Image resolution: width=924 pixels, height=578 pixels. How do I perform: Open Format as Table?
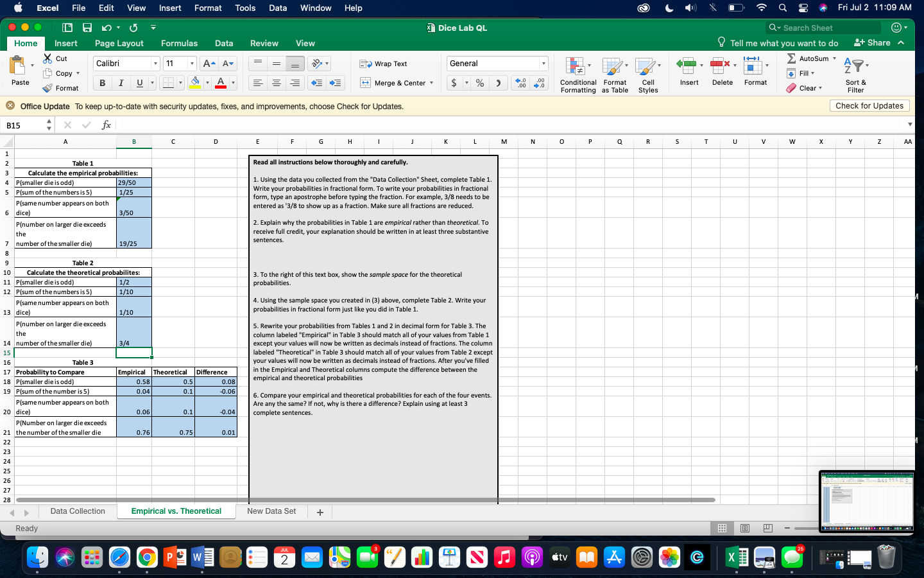[x=615, y=74]
